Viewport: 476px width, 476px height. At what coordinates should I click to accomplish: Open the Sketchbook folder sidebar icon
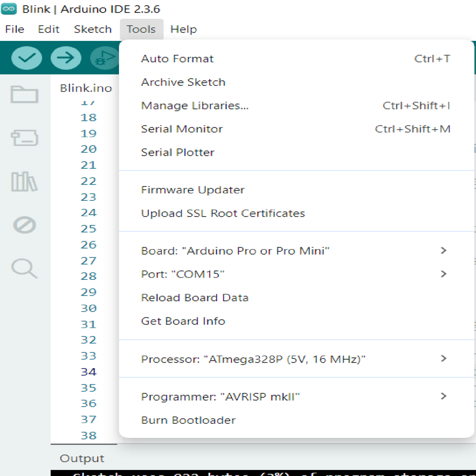pos(24,94)
